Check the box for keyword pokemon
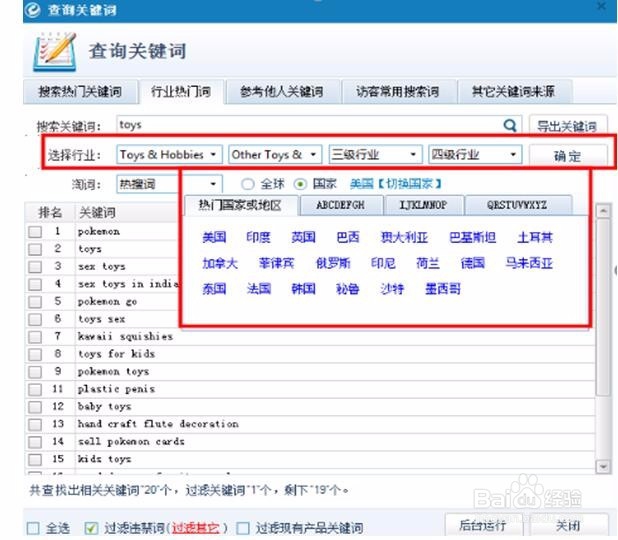 [35, 231]
